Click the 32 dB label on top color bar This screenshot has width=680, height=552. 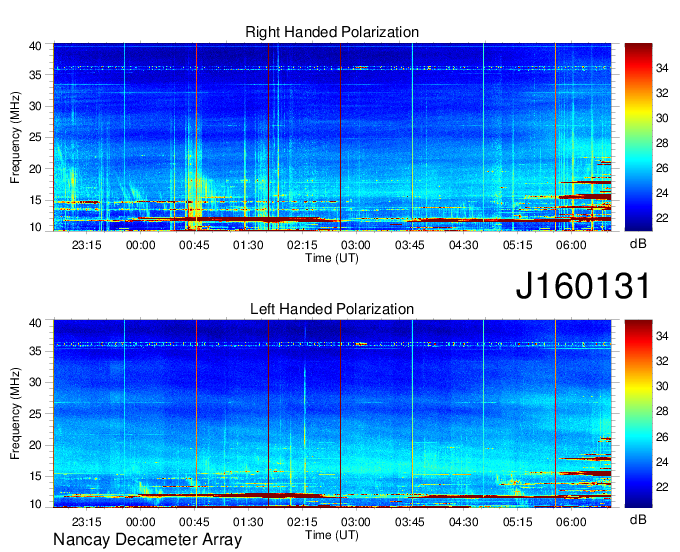[662, 93]
